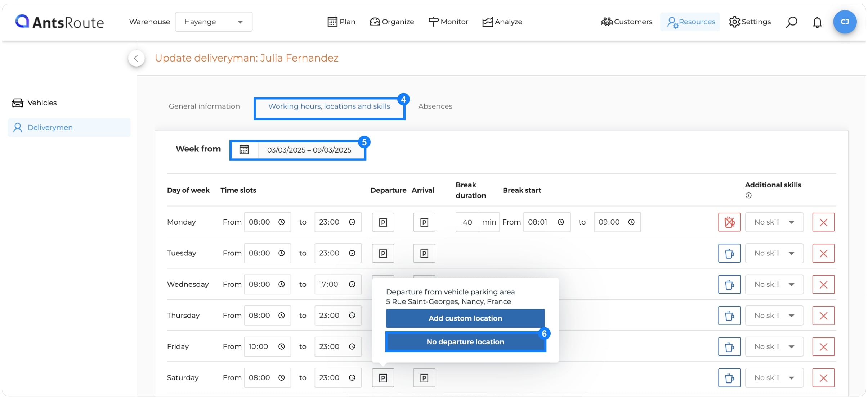Image resolution: width=868 pixels, height=399 pixels.
Task: Click No departure location button
Action: click(465, 342)
